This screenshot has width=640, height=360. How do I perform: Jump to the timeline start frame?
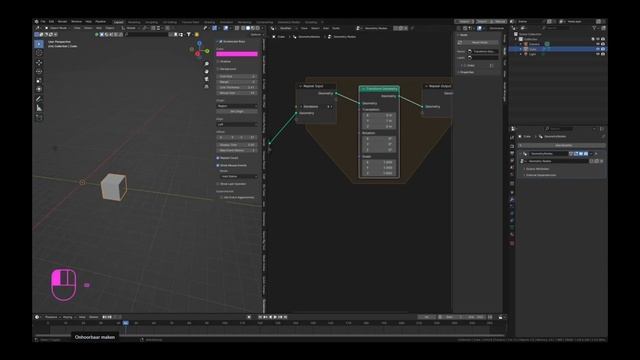[260, 317]
